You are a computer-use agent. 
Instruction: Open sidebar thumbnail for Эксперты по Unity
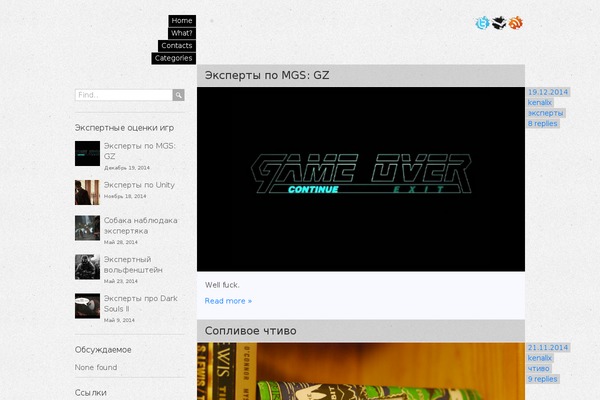coord(87,193)
